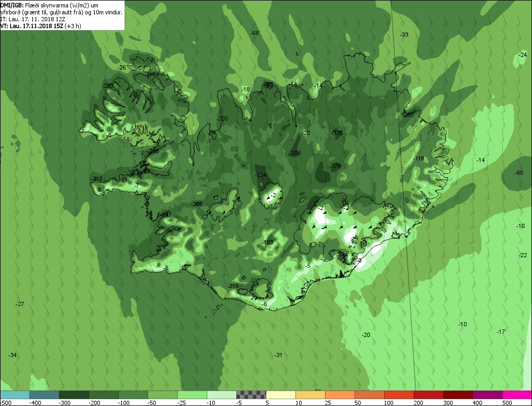Viewport: 532px width, 406px height.
Task: Click the 300 label on the color scale
Action: (448, 403)
